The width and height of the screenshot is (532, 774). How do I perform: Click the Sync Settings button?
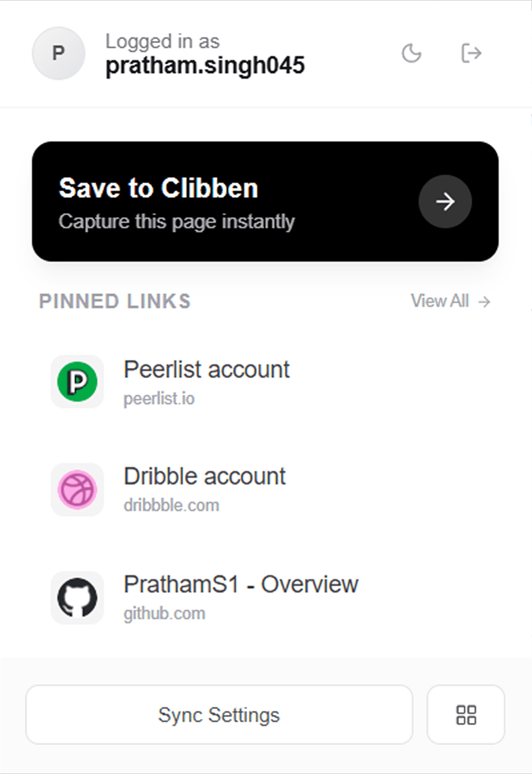[219, 715]
